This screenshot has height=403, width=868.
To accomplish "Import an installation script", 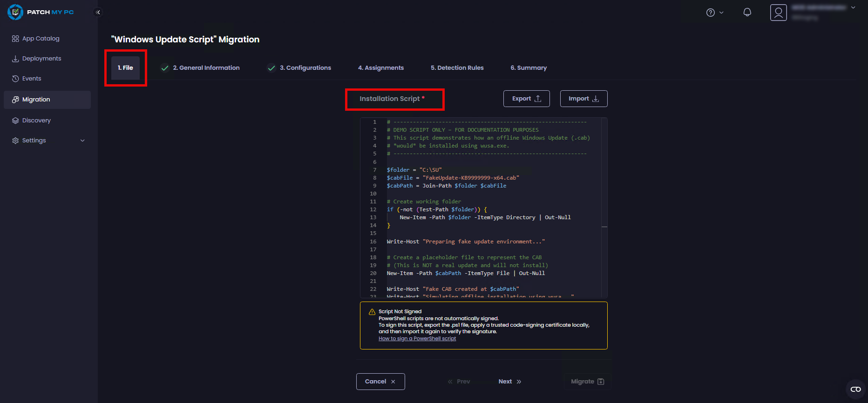I will click(584, 99).
